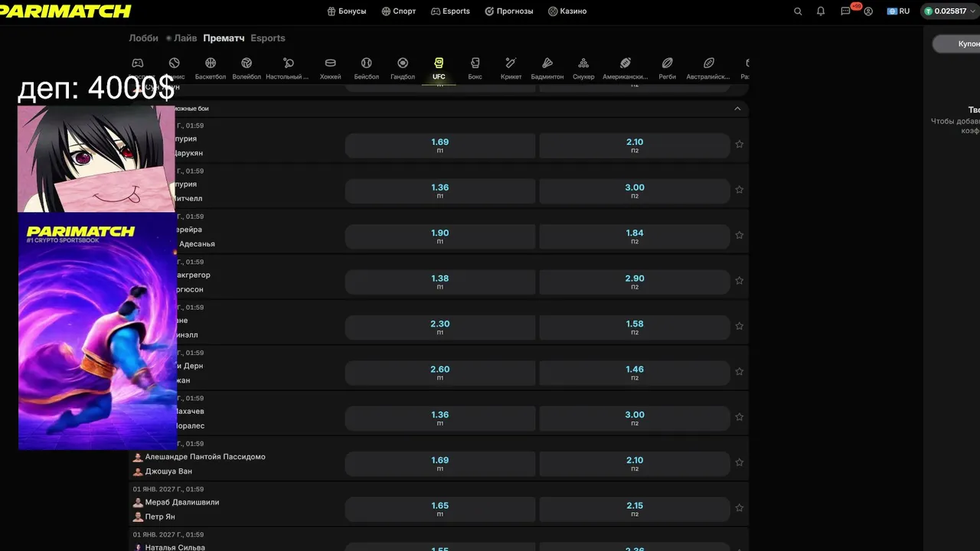Bet on Петр Ян at 2.15
This screenshot has height=551, width=980.
pyautogui.click(x=635, y=509)
